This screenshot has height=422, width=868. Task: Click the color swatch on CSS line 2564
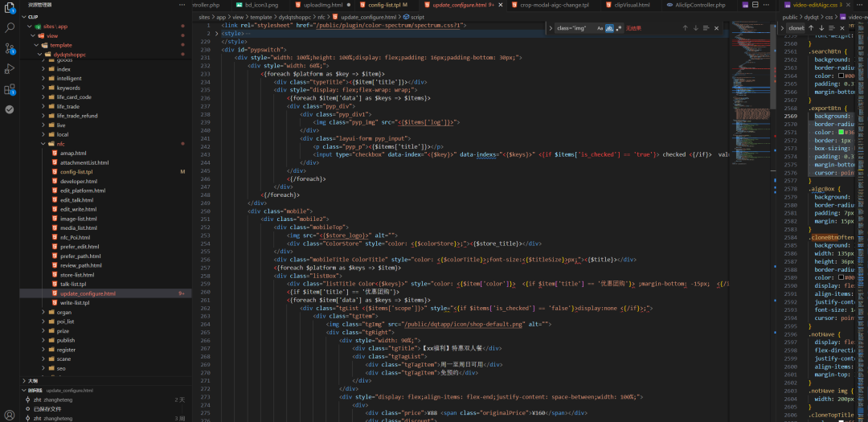pos(841,76)
